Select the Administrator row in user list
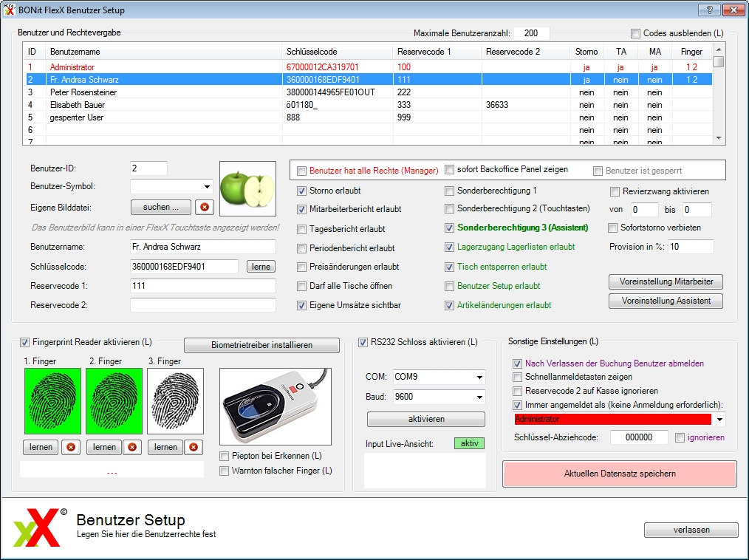749x560 pixels. 369,67
